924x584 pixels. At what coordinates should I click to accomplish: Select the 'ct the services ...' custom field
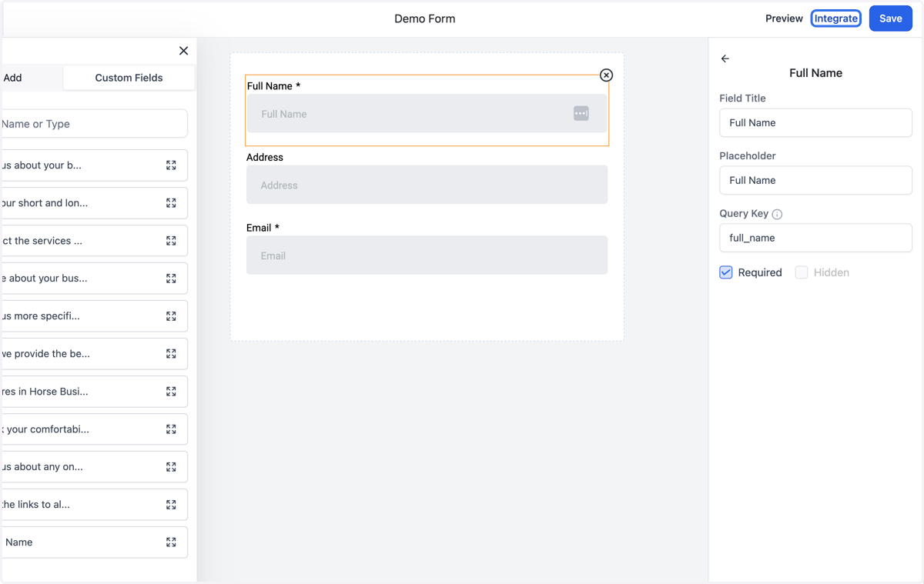[x=93, y=241]
